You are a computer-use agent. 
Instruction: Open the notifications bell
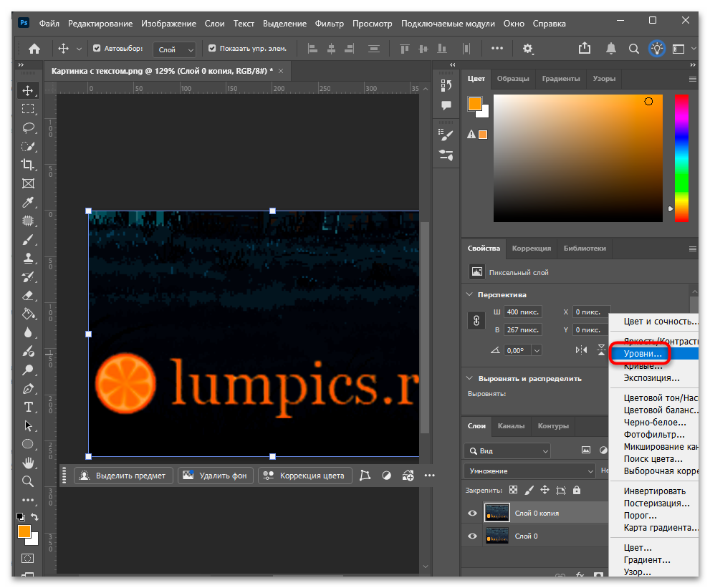[611, 49]
